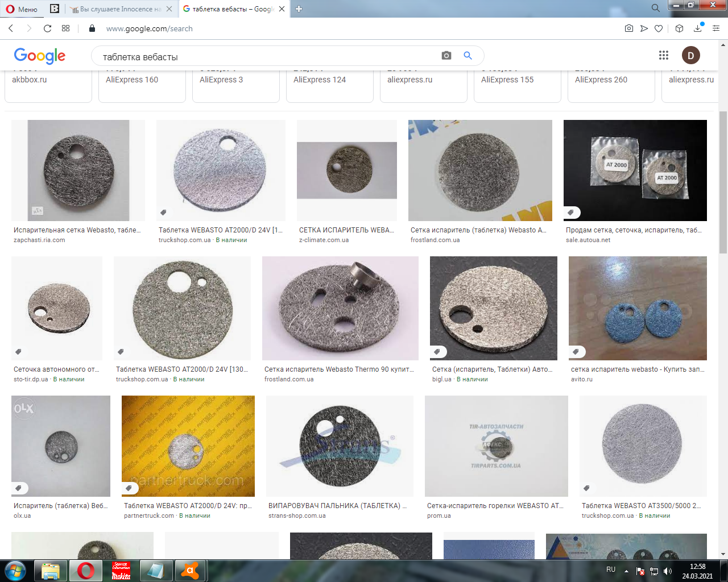Viewport: 728px width, 582px height.
Task: Take a page snapshot with camera icon
Action: click(x=628, y=28)
